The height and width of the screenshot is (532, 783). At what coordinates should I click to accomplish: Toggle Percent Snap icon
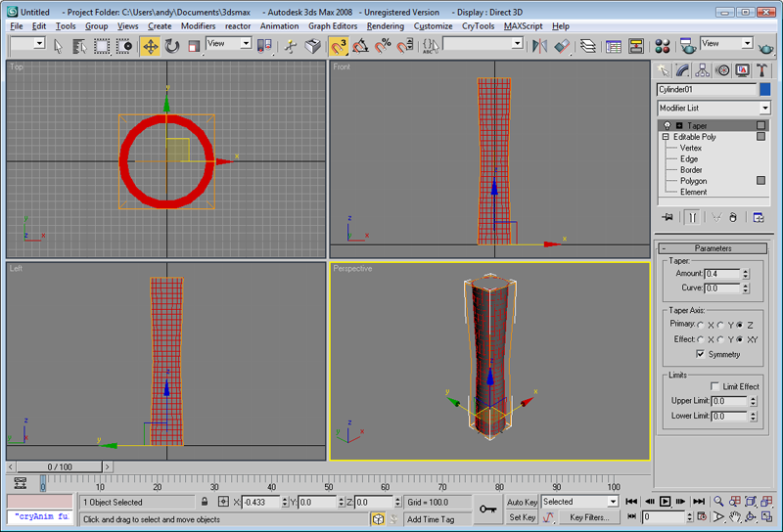click(x=383, y=46)
